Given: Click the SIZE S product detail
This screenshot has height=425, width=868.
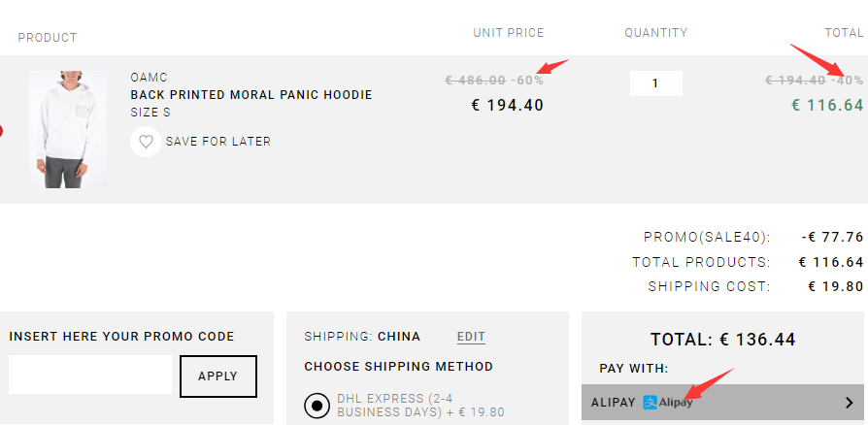Looking at the screenshot, I should [150, 113].
